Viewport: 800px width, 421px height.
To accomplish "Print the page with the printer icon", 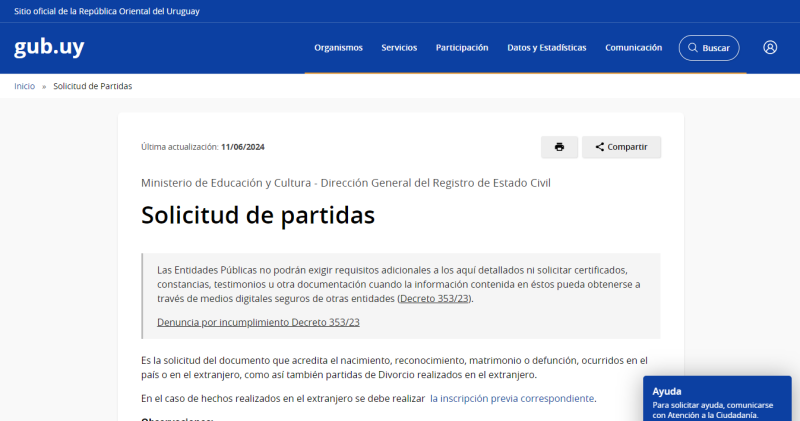I will tap(559, 147).
